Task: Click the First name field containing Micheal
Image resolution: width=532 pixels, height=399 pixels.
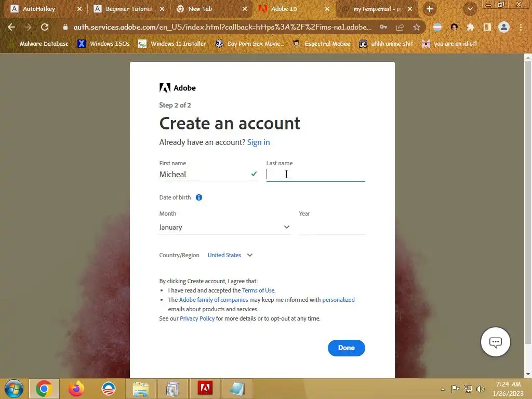Action: [208, 175]
